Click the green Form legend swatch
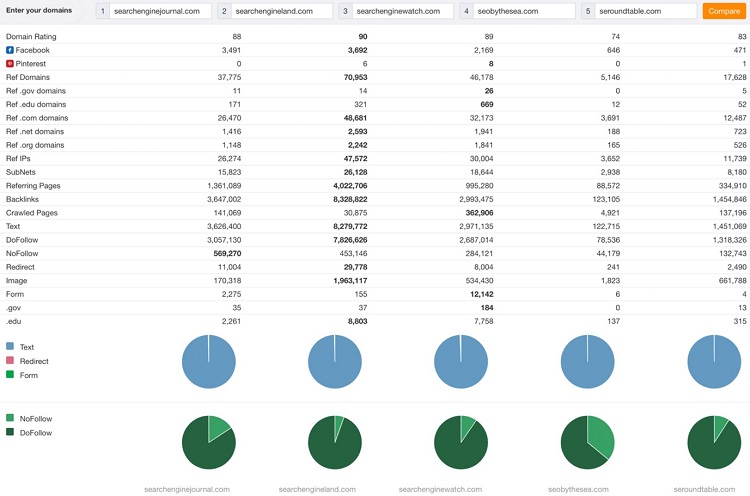Viewport: 750px width, 496px height. point(10,375)
